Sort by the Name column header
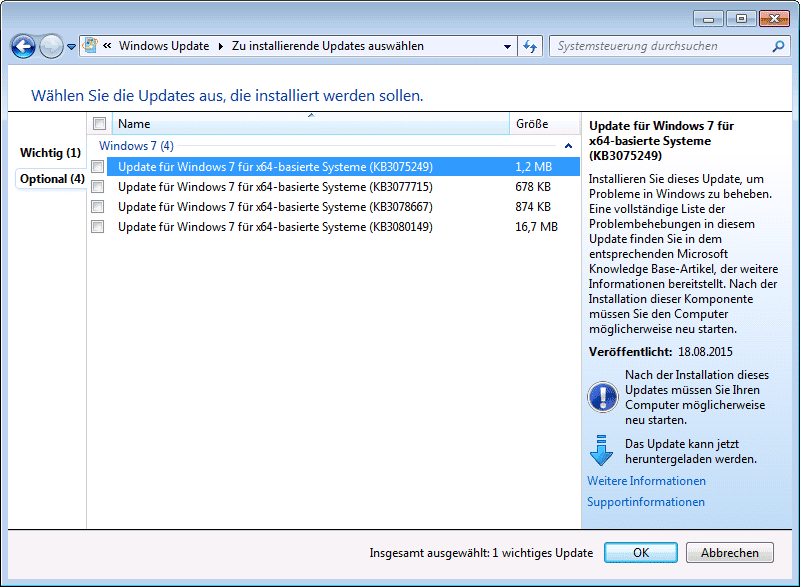Viewport: 800px width, 587px height. (x=311, y=124)
